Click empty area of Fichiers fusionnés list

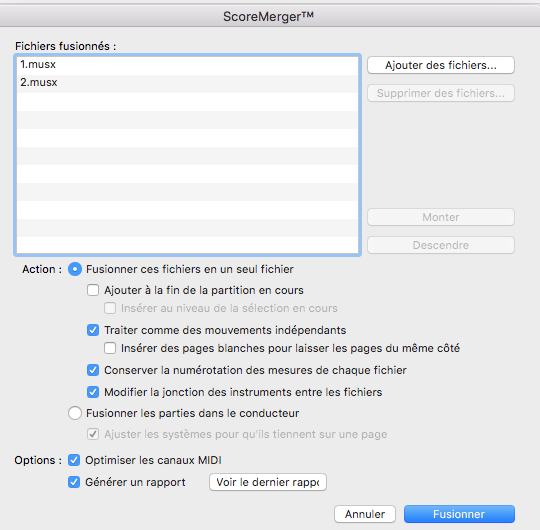tap(187, 174)
